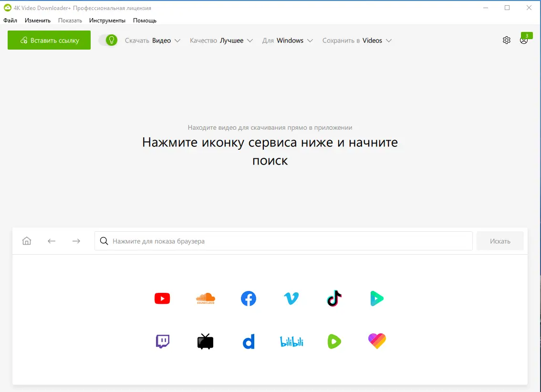Open the Помощь menu
541x392 pixels.
(x=145, y=21)
